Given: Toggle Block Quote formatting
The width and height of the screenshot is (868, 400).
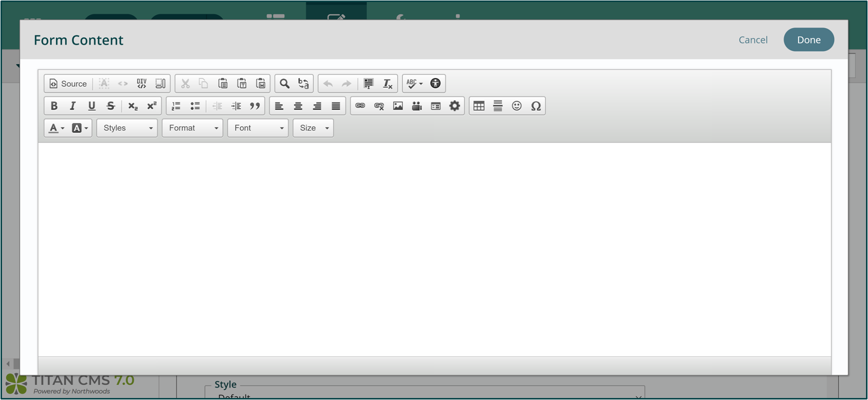Looking at the screenshot, I should [x=255, y=106].
